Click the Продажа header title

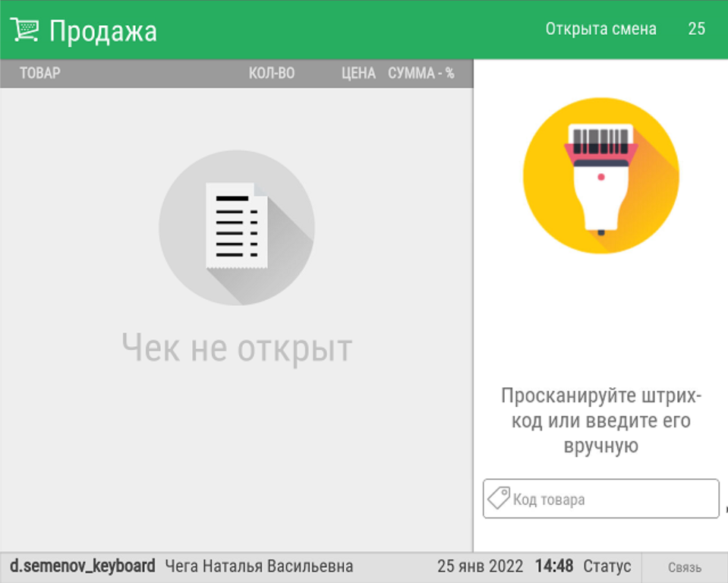coord(103,32)
